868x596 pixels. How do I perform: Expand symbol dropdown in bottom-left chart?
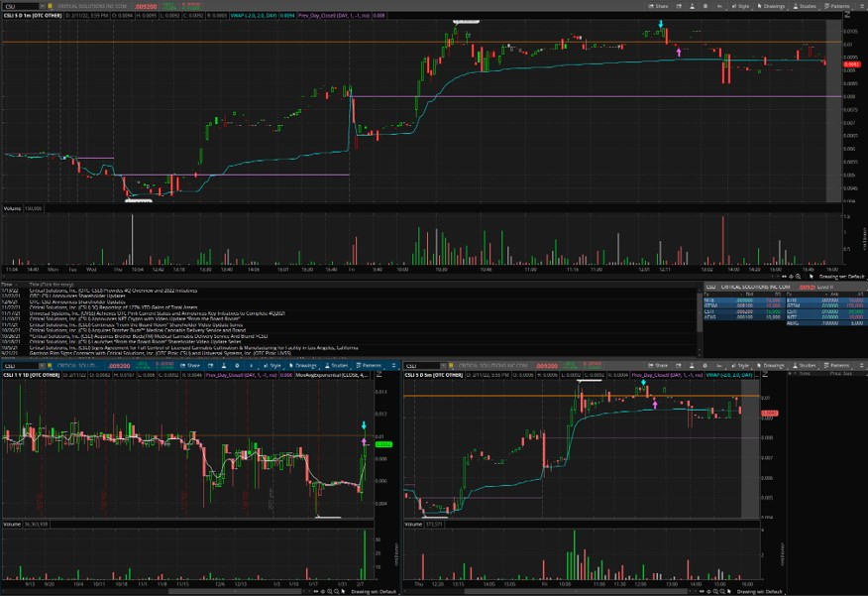tap(43, 366)
